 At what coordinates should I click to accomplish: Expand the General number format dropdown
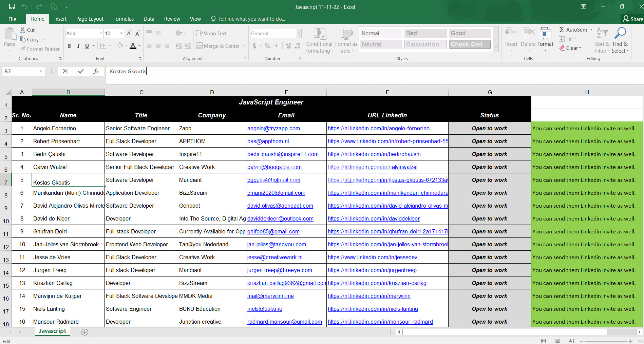tap(299, 33)
